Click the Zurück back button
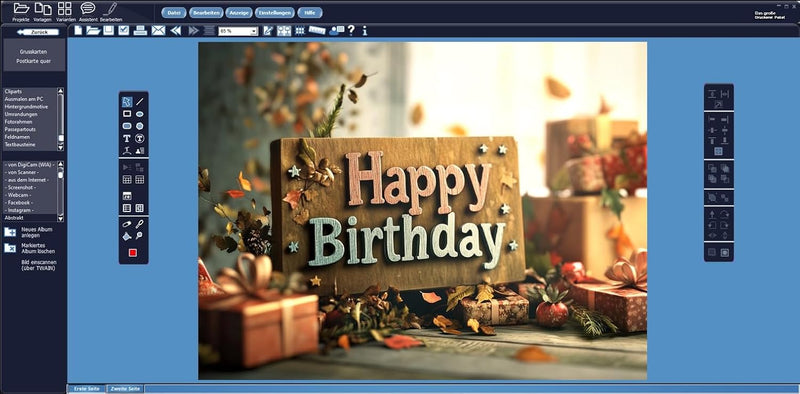Image resolution: width=800 pixels, height=394 pixels. (38, 32)
